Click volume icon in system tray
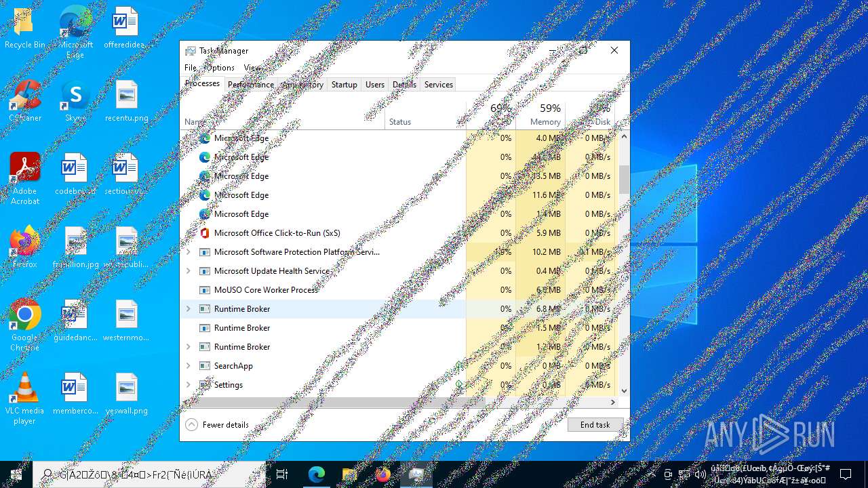 click(x=700, y=474)
